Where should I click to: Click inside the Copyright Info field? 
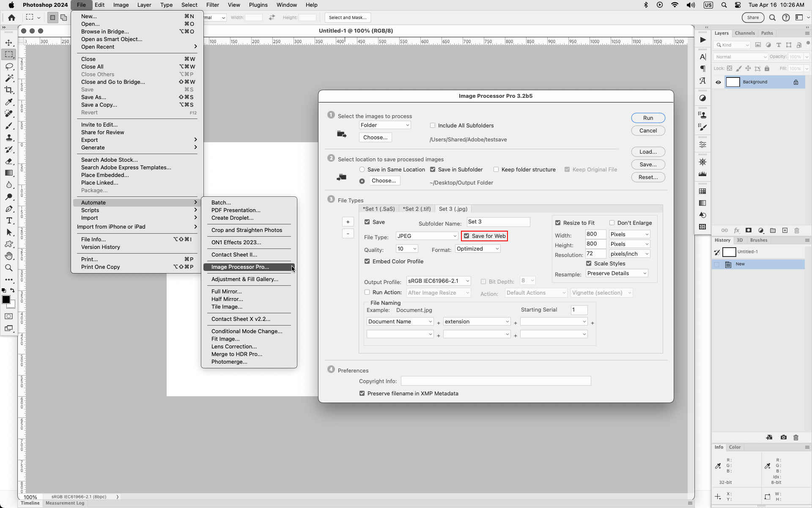495,381
